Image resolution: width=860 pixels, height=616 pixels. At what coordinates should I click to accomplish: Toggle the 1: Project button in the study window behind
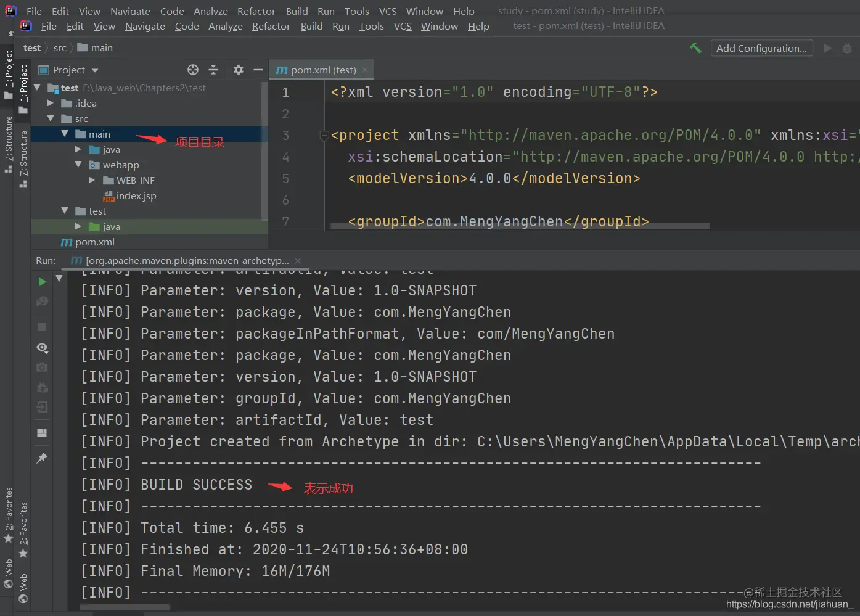click(x=8, y=74)
